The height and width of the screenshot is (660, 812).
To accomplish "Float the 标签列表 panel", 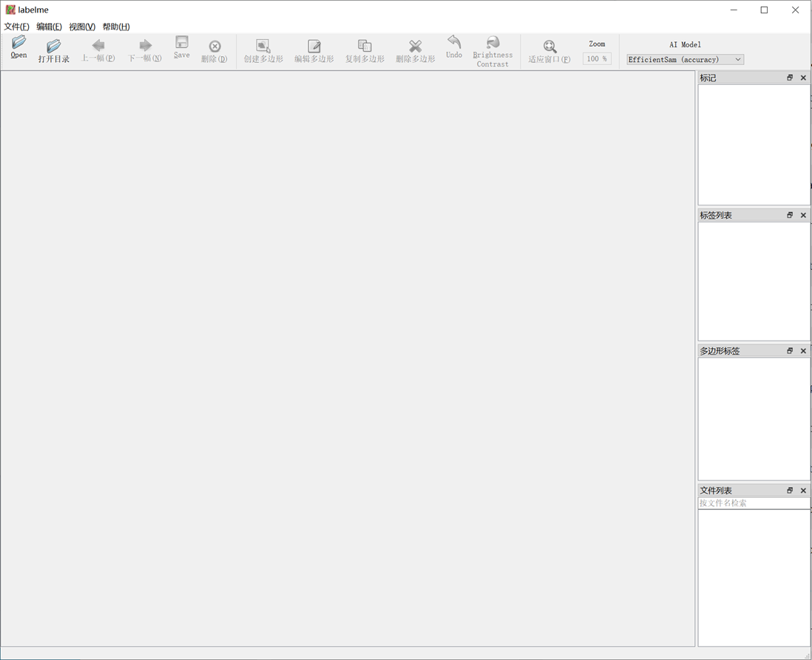I will (790, 215).
